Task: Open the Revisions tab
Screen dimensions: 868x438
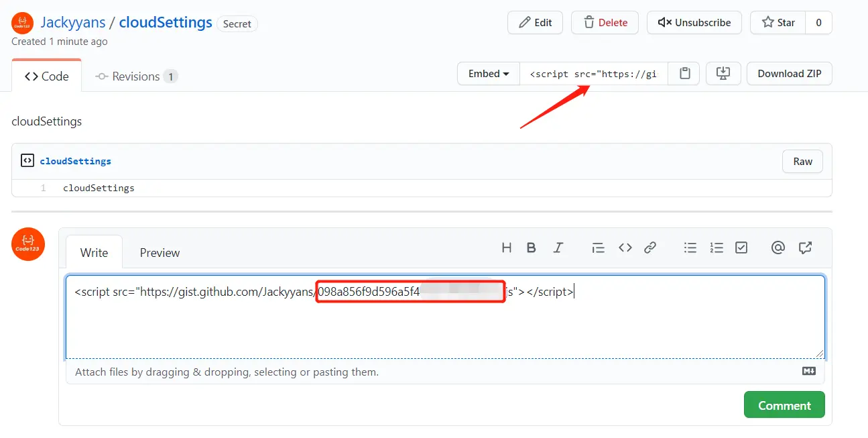Action: pos(136,76)
